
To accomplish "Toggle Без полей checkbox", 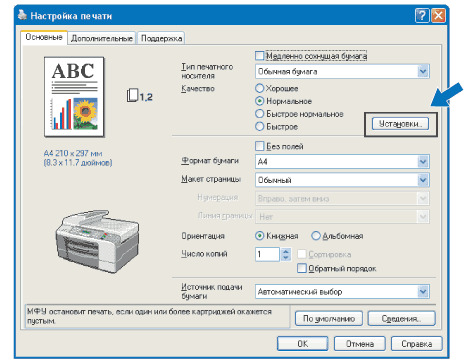I will (259, 146).
